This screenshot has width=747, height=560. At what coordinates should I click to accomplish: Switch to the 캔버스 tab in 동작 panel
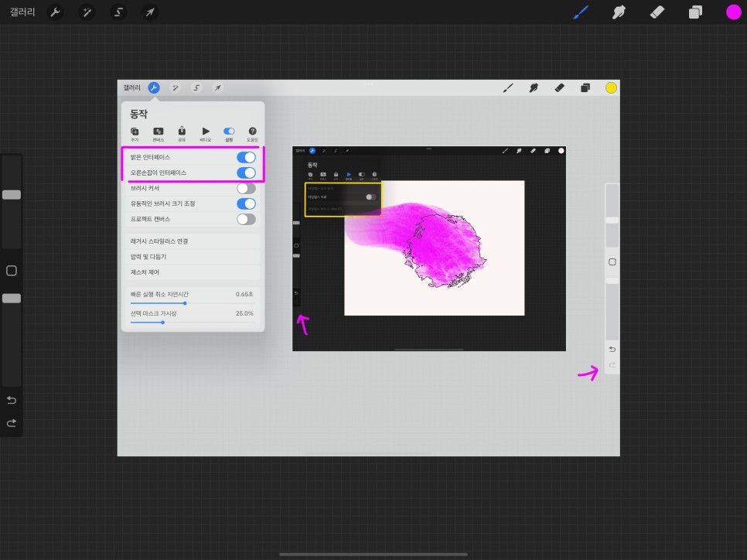[159, 135]
